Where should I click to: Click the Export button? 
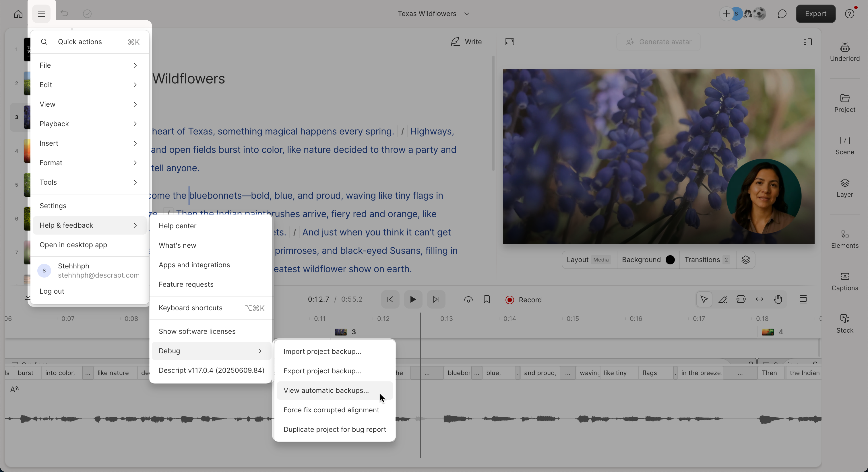[815, 14]
